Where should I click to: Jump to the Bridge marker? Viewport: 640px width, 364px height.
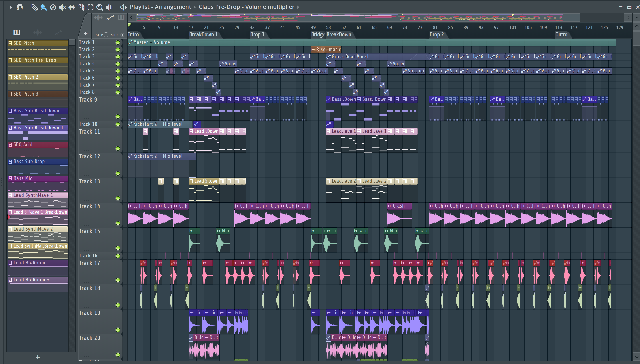(318, 35)
